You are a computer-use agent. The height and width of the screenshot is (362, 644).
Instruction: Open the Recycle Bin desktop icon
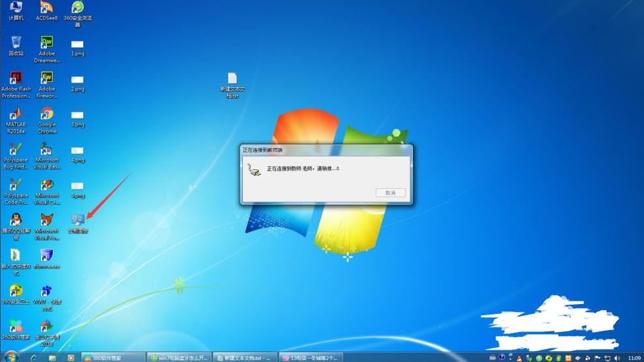click(16, 46)
